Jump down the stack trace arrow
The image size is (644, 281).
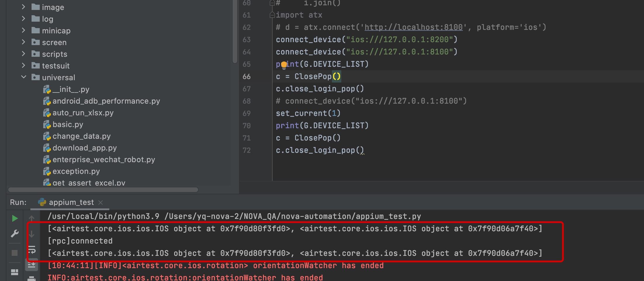(32, 234)
